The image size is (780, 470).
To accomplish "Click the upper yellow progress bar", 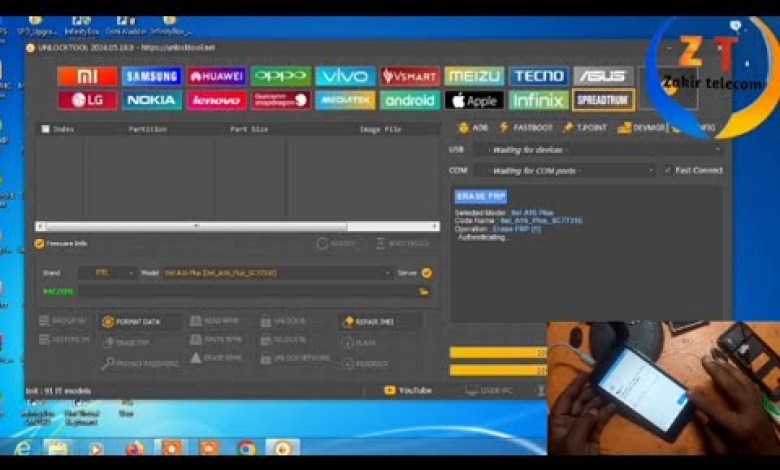I will coord(498,353).
